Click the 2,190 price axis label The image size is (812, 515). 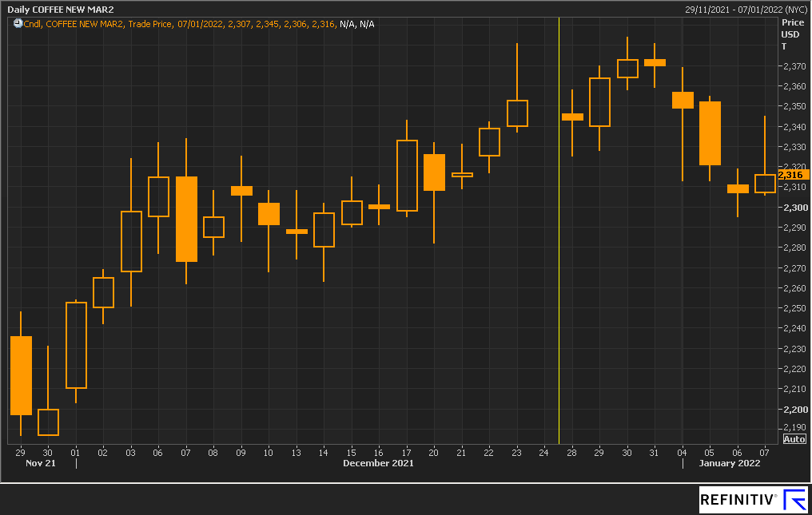click(794, 427)
